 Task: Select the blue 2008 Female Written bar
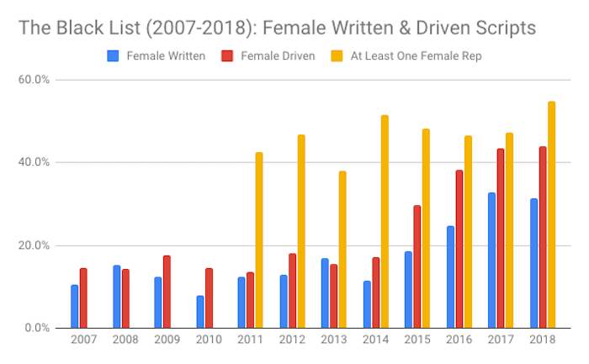tap(117, 297)
